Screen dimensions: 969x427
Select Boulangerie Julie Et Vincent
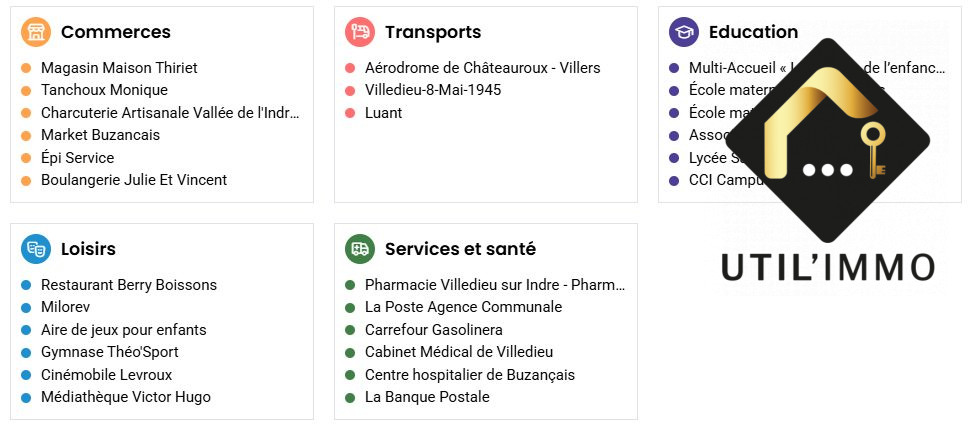click(134, 180)
